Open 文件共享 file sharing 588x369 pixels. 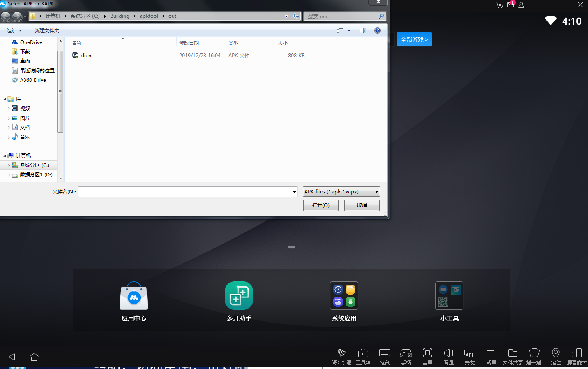pos(513,356)
